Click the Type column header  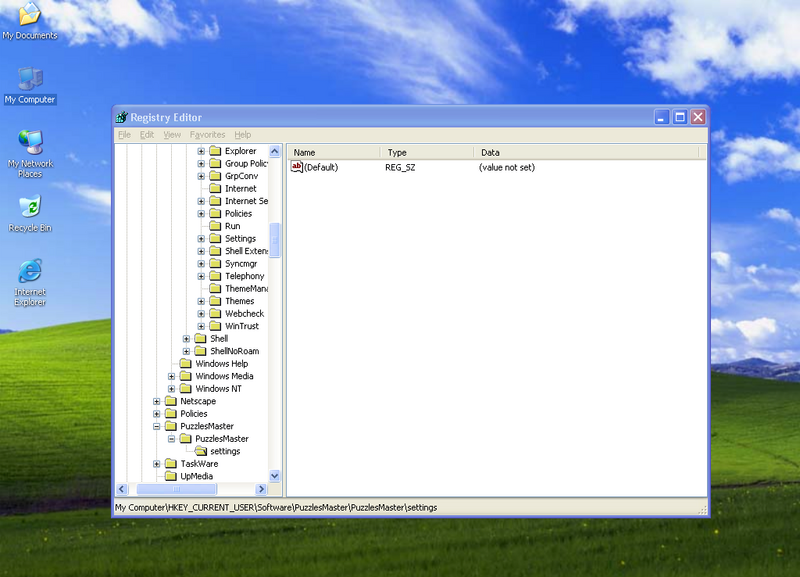(x=428, y=153)
